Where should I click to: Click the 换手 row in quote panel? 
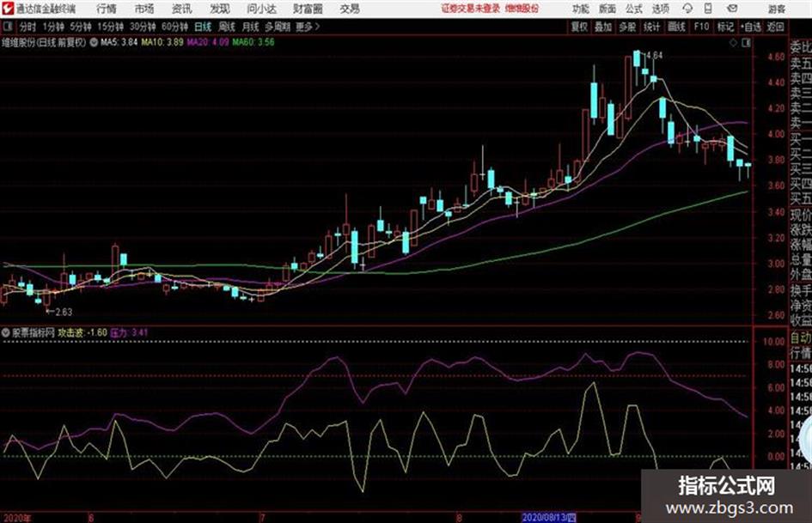[x=801, y=290]
